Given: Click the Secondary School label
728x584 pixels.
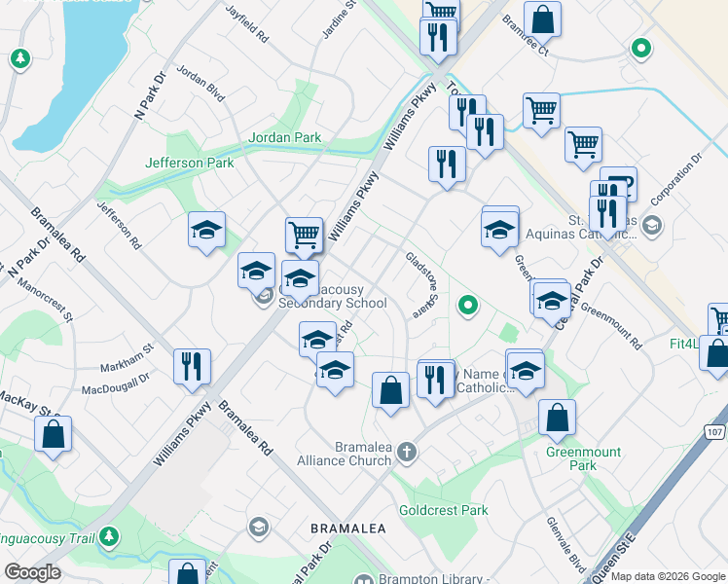Looking at the screenshot, I should pyautogui.click(x=333, y=304).
